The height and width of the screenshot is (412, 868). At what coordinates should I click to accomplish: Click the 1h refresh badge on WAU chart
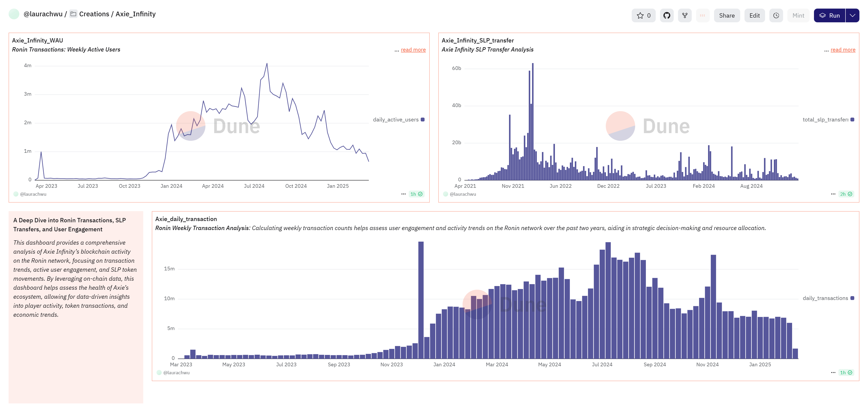[416, 194]
